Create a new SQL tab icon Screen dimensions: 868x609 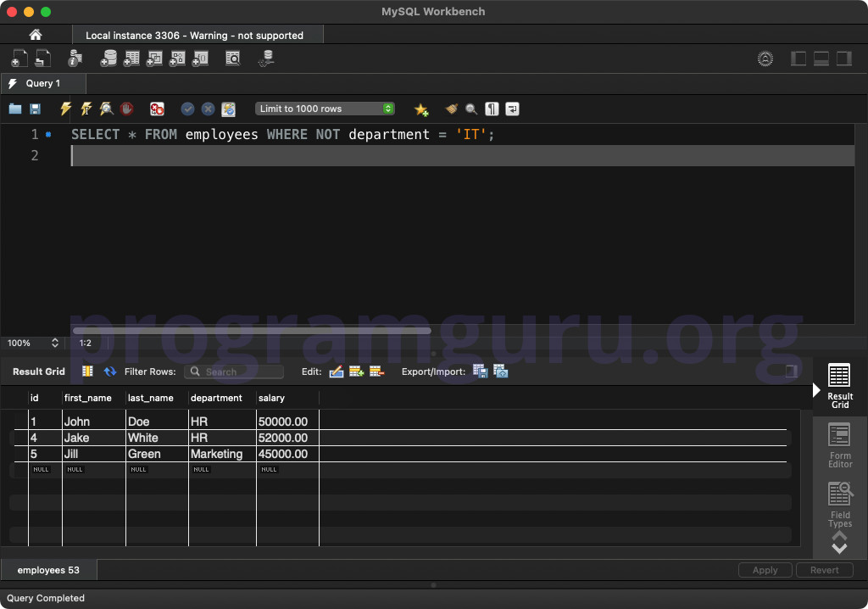19,59
